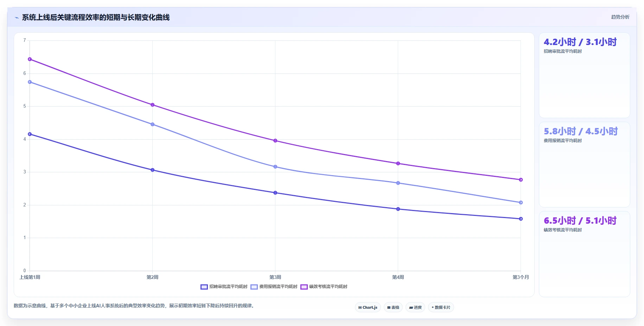Click the purple line's 上线第1周 data point

(30, 59)
